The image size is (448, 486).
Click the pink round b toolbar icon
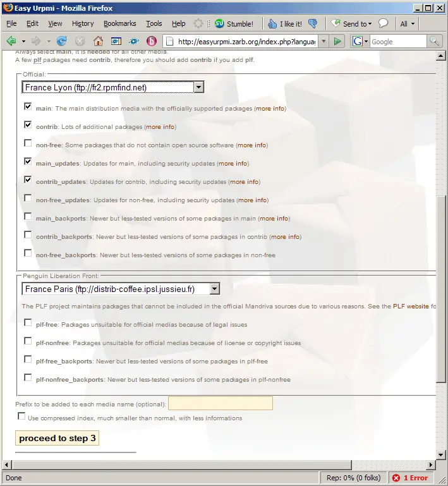(152, 41)
